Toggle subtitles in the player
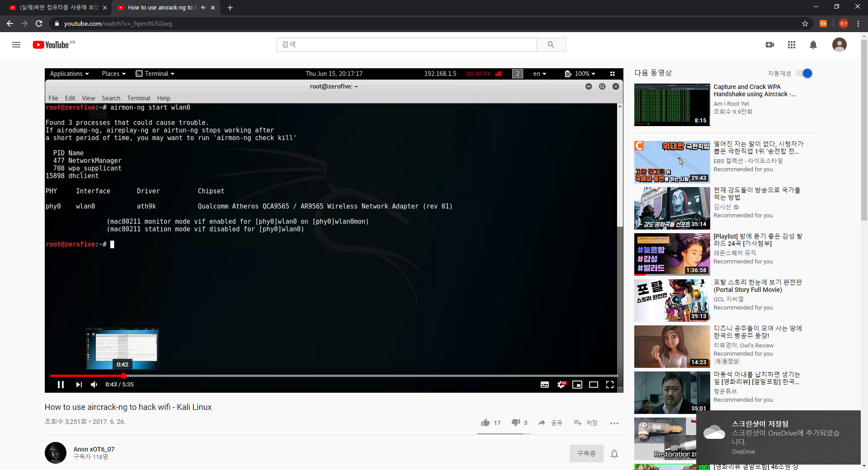 click(x=545, y=385)
